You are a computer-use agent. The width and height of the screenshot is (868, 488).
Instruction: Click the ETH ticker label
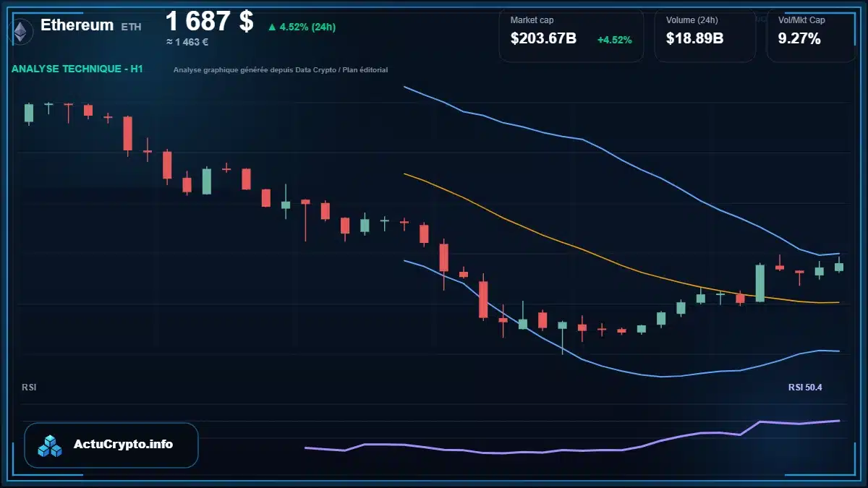coord(132,27)
